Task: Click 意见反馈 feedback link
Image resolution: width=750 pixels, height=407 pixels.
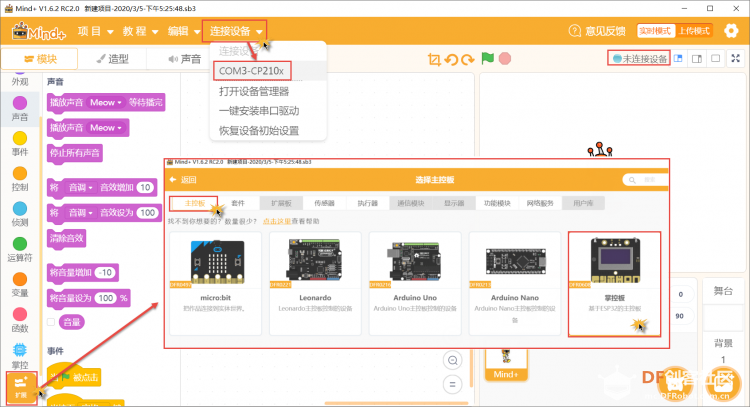Action: 597,31
